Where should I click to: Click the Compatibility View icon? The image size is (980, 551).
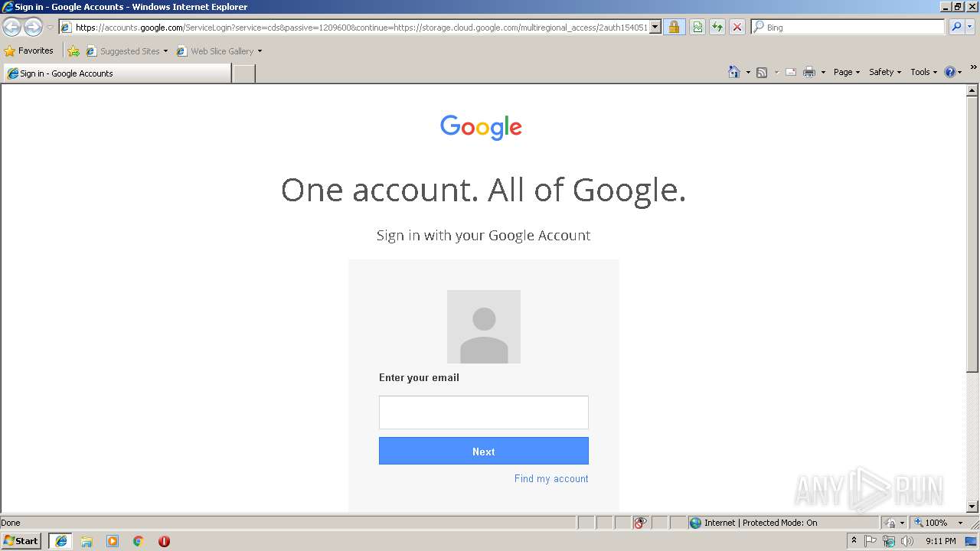point(697,28)
